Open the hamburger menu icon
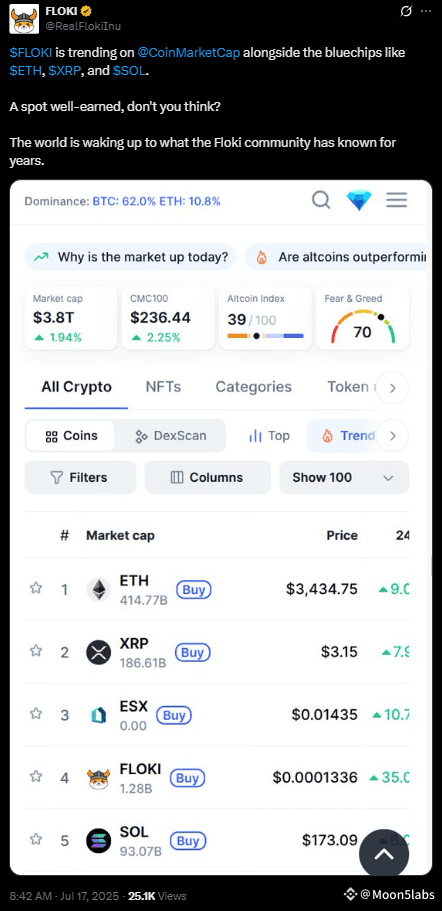The width and height of the screenshot is (442, 911). 397,200
